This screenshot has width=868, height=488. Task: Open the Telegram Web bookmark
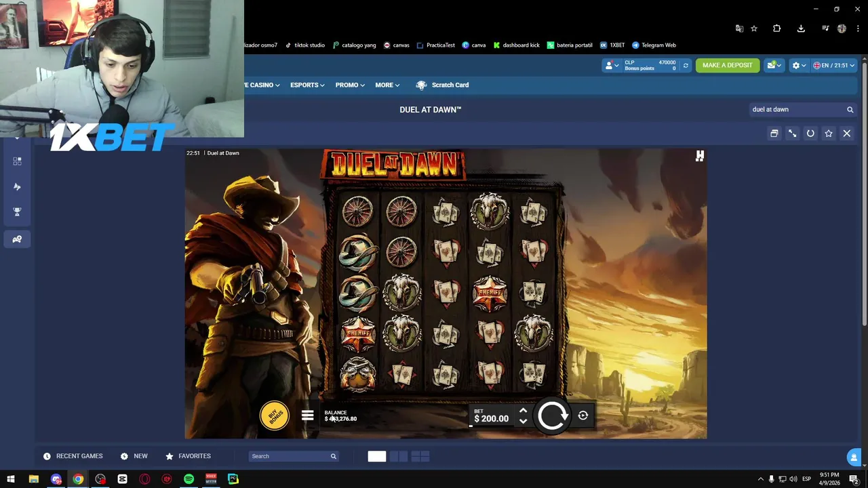tap(654, 45)
